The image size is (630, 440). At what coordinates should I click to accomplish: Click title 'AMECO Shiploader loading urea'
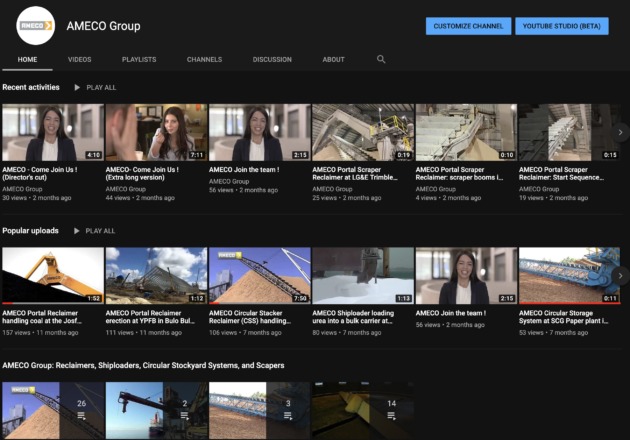point(354,317)
